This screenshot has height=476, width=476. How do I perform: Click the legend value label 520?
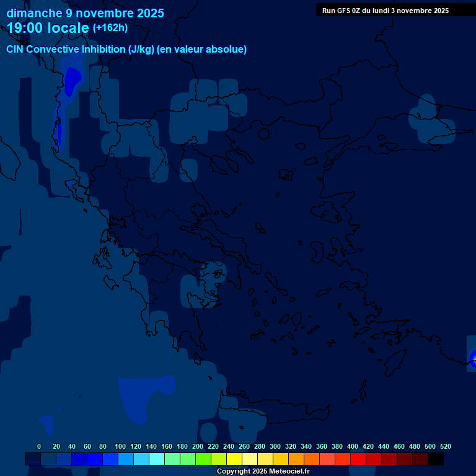[x=445, y=446]
